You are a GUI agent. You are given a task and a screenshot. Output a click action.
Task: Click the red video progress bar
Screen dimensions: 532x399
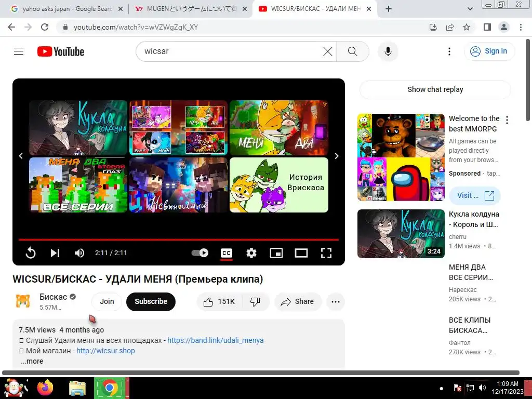click(179, 240)
